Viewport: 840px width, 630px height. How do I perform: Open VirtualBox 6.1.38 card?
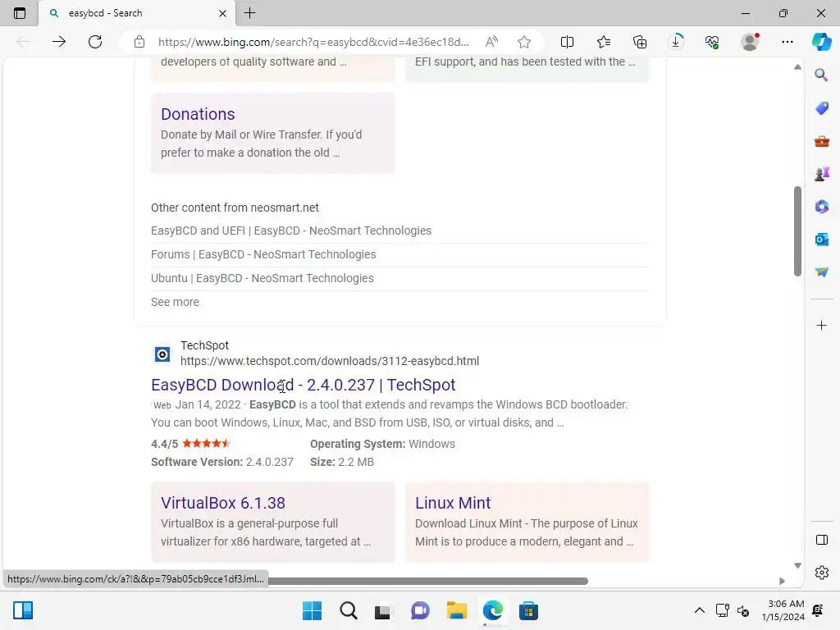pyautogui.click(x=223, y=503)
